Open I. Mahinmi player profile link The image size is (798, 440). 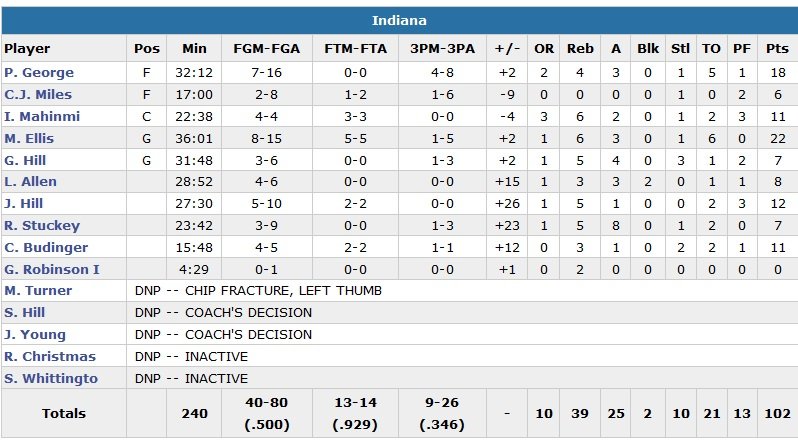[x=41, y=116]
